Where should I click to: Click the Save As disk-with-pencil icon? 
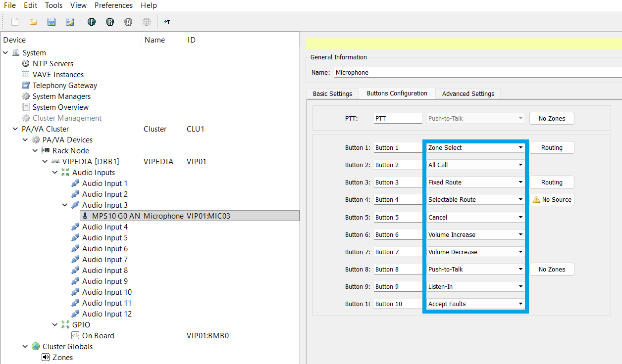[70, 22]
